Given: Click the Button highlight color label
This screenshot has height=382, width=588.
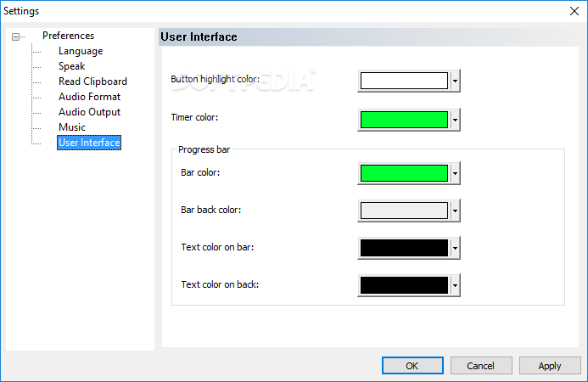Looking at the screenshot, I should click(x=215, y=79).
